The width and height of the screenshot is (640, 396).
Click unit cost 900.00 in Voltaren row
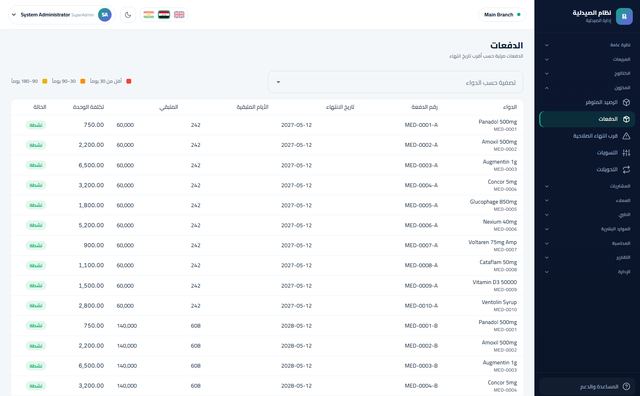coord(93,245)
